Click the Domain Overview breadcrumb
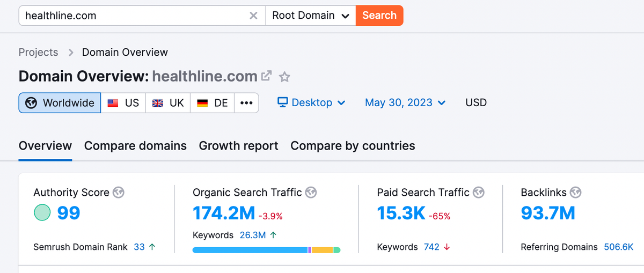The image size is (644, 273). tap(125, 53)
